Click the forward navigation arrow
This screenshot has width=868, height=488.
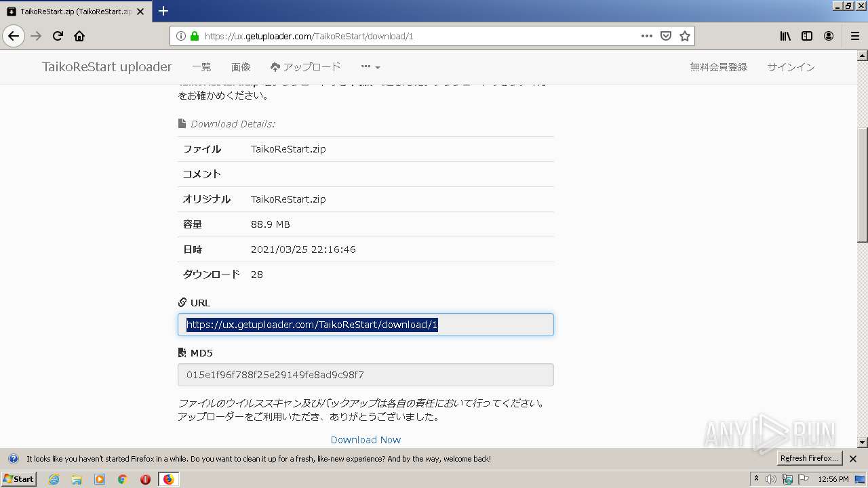pos(37,36)
